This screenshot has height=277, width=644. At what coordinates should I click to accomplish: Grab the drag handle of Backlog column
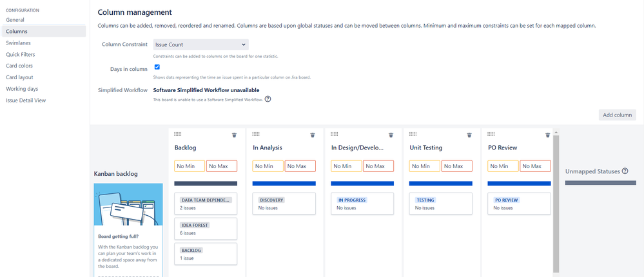178,134
